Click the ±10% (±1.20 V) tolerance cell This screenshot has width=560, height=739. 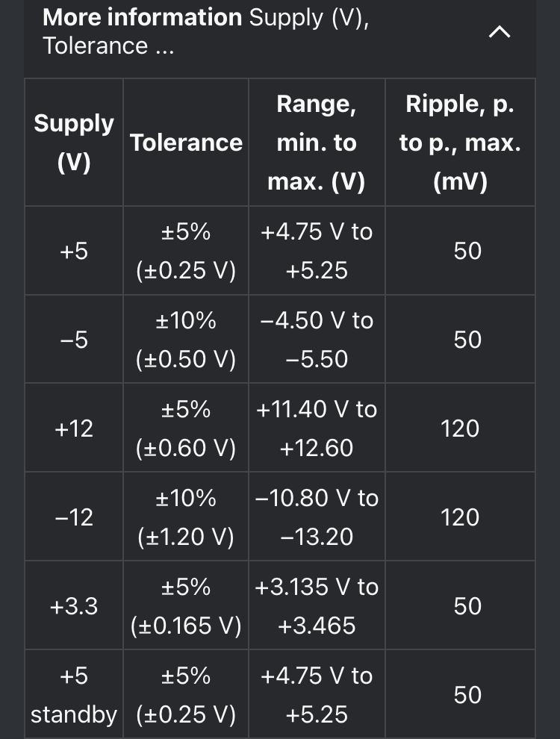(186, 517)
